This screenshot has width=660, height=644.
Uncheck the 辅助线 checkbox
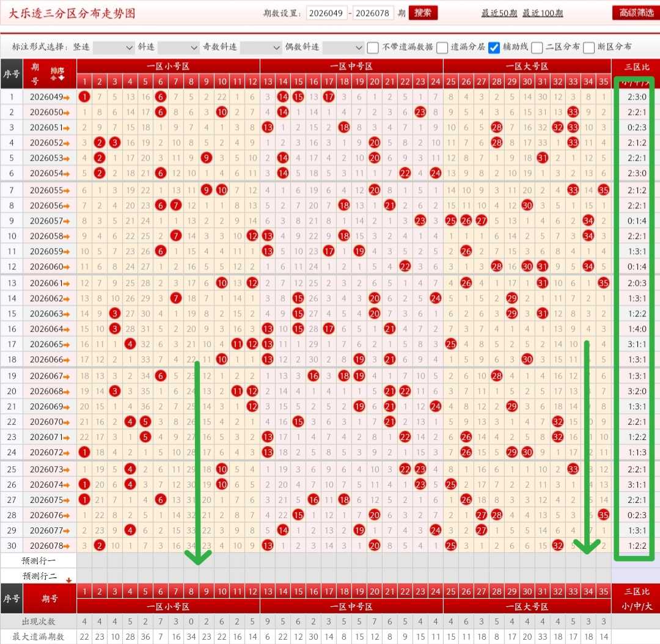(494, 47)
